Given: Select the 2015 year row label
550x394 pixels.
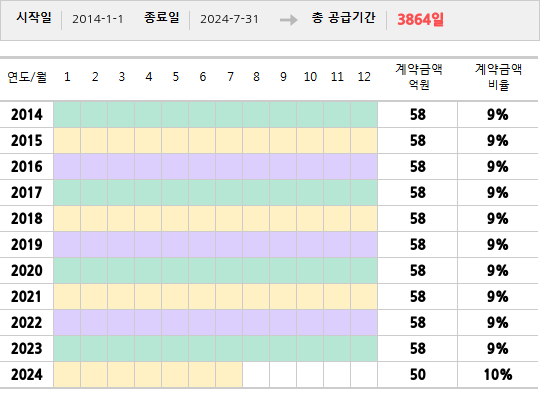Looking at the screenshot, I should 27,141.
